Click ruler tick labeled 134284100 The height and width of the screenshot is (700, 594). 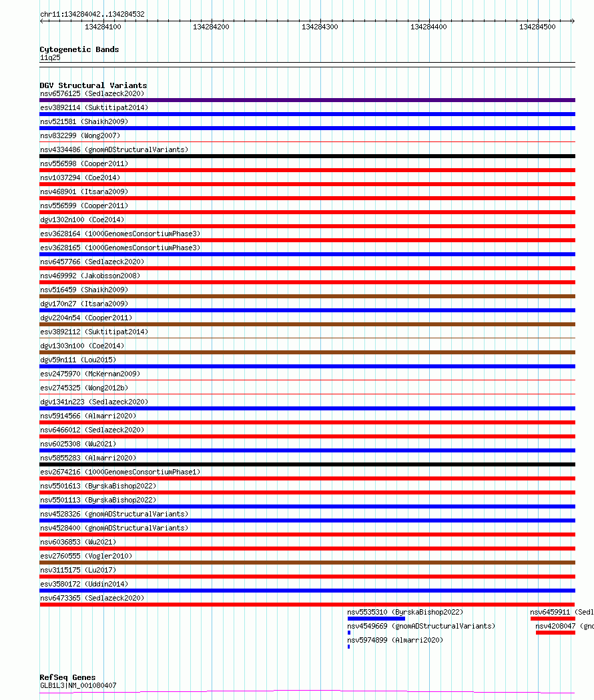coord(103,27)
